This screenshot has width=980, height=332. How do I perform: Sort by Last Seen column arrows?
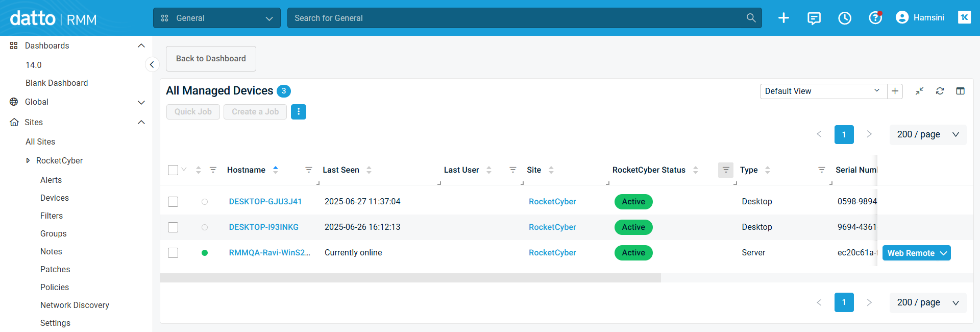click(369, 170)
